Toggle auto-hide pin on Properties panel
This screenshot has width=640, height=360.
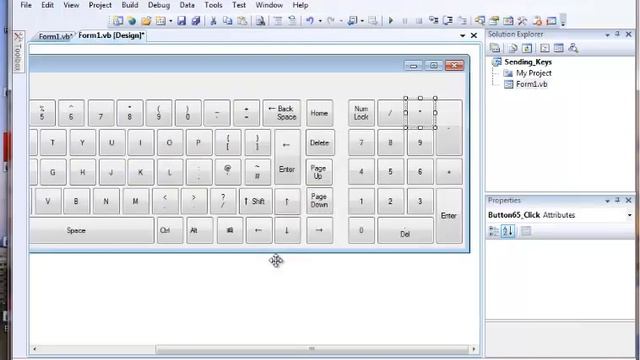[618, 200]
